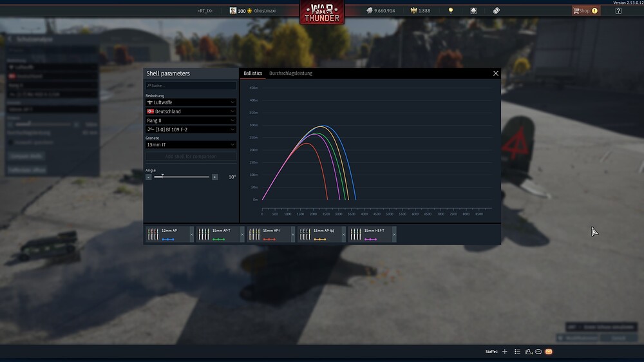This screenshot has width=644, height=362.
Task: Switch to the Durchschlagsleistung tab
Action: point(290,73)
